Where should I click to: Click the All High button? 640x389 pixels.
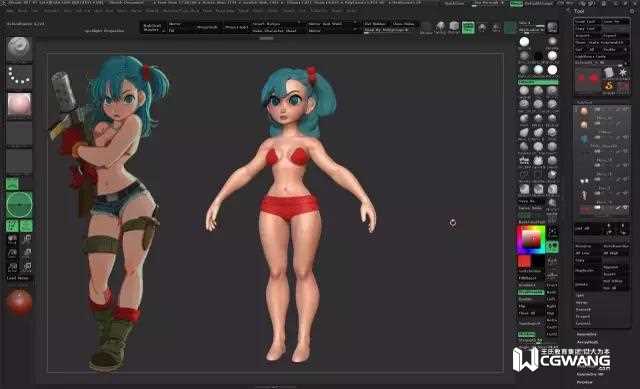click(616, 253)
